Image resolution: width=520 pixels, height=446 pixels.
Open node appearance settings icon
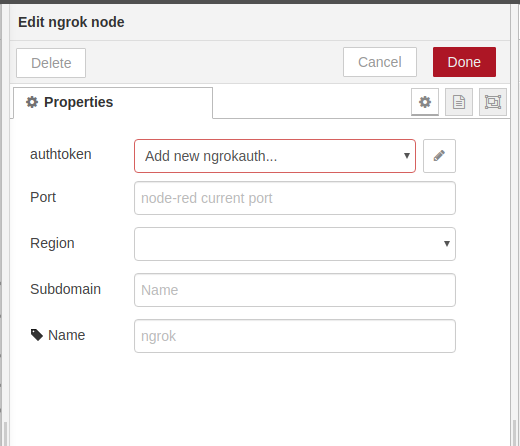[x=493, y=102]
